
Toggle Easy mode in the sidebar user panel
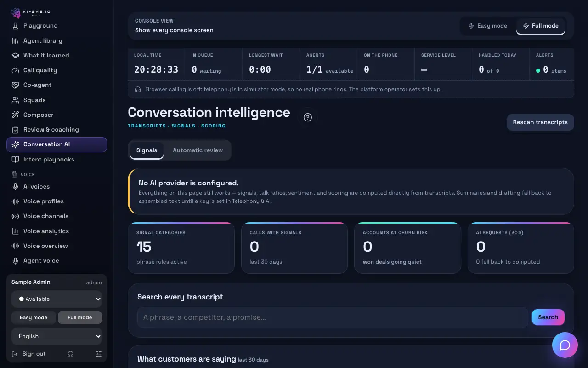[x=34, y=317]
